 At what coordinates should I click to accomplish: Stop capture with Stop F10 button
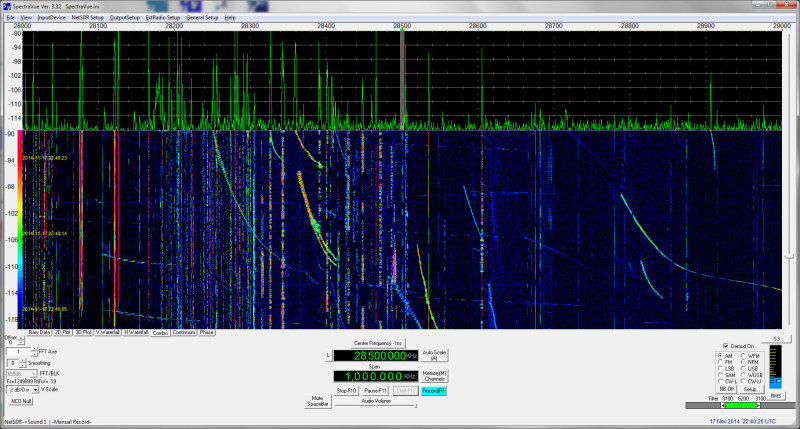pyautogui.click(x=346, y=391)
